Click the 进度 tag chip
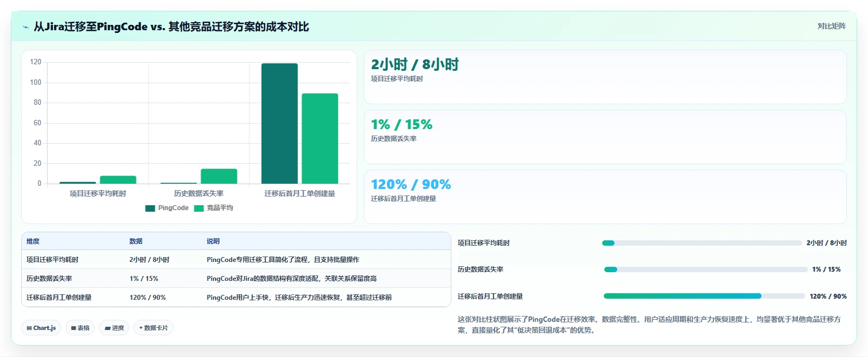The height and width of the screenshot is (357, 868). click(114, 328)
